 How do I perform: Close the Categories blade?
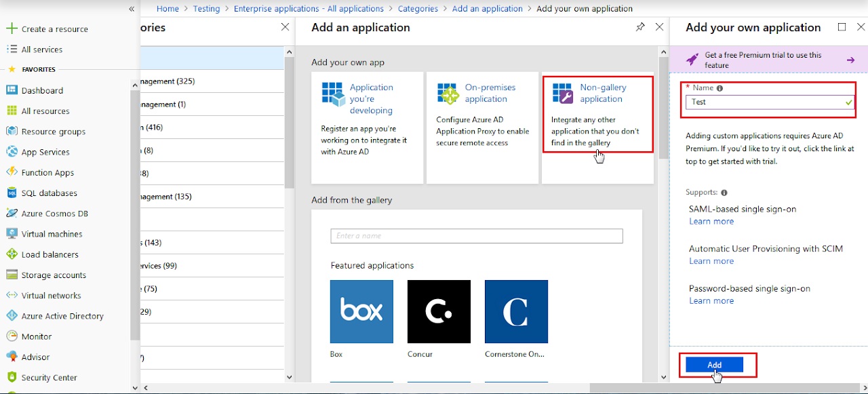[x=285, y=27]
